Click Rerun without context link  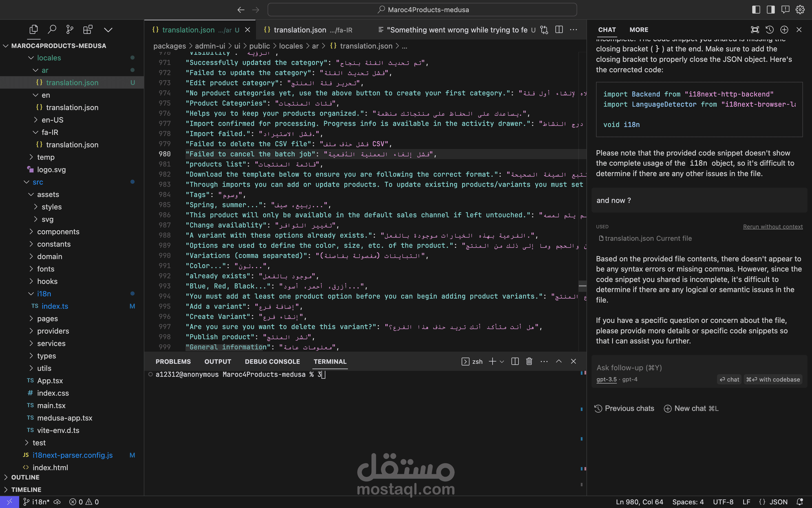[x=773, y=227]
